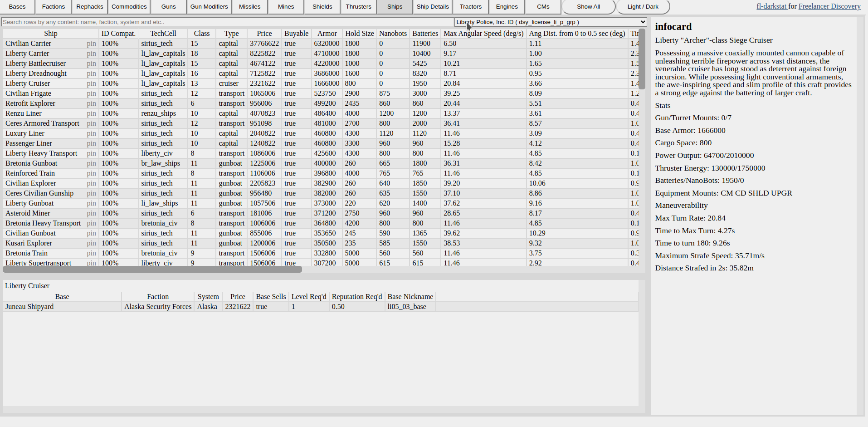This screenshot has height=427, width=868.
Task: Pin the Liberty Carrier row
Action: [91, 54]
